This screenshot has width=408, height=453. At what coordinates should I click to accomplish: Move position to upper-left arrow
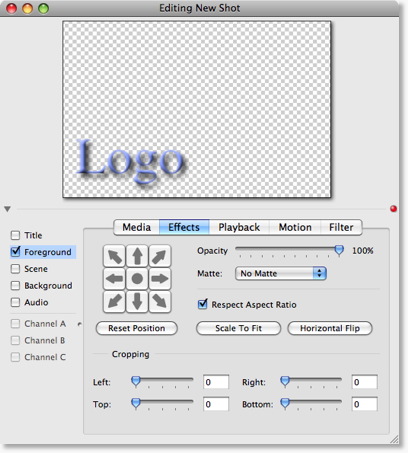pyautogui.click(x=114, y=256)
